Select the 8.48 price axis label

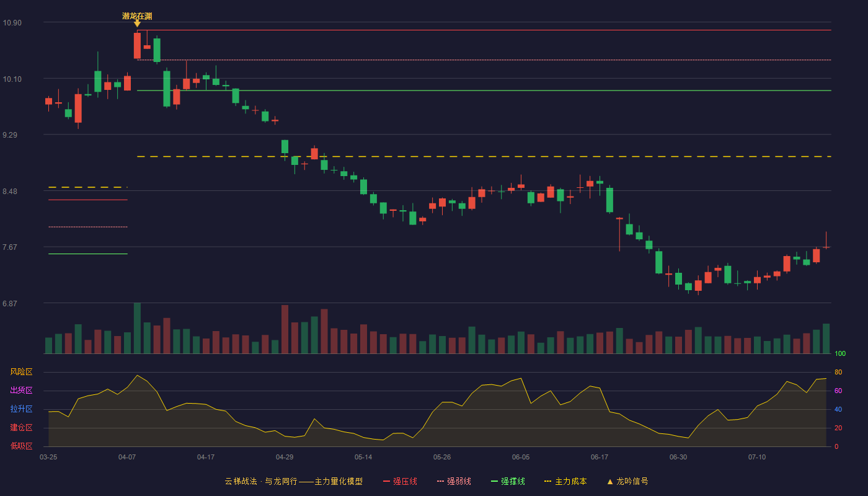point(11,191)
